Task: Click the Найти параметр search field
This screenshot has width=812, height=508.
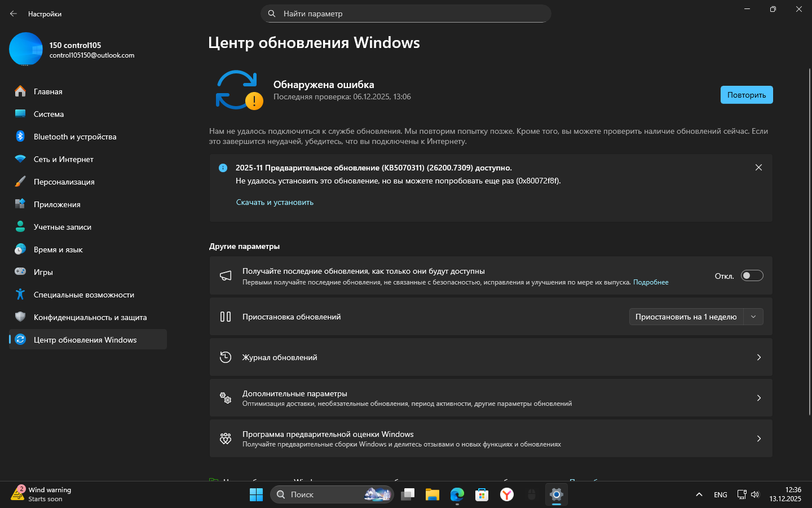Action: coord(406,14)
